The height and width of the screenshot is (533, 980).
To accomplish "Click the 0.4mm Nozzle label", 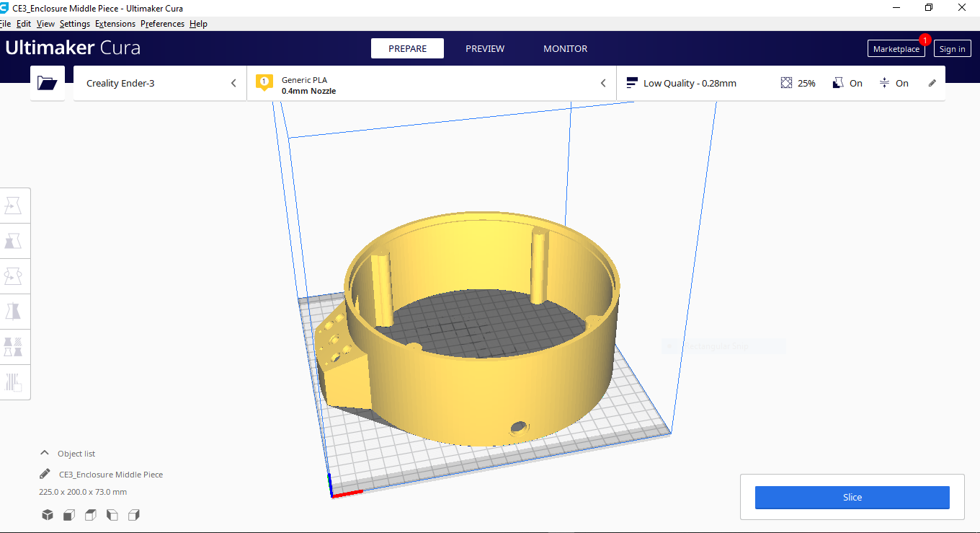I will tap(308, 91).
